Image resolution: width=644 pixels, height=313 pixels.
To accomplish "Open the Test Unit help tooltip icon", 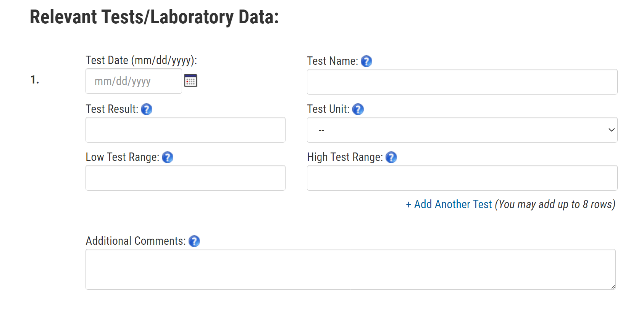I will pos(358,109).
